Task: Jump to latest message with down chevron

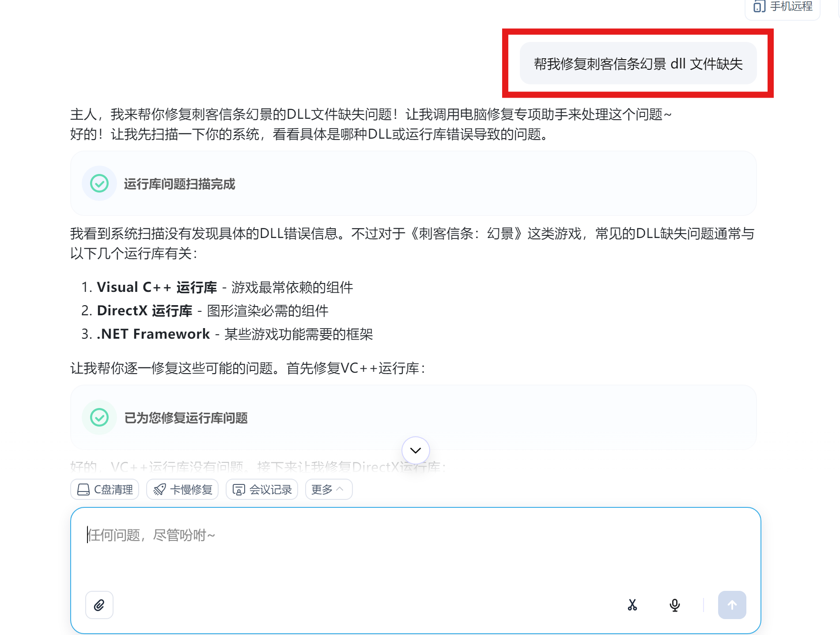Action: (416, 450)
